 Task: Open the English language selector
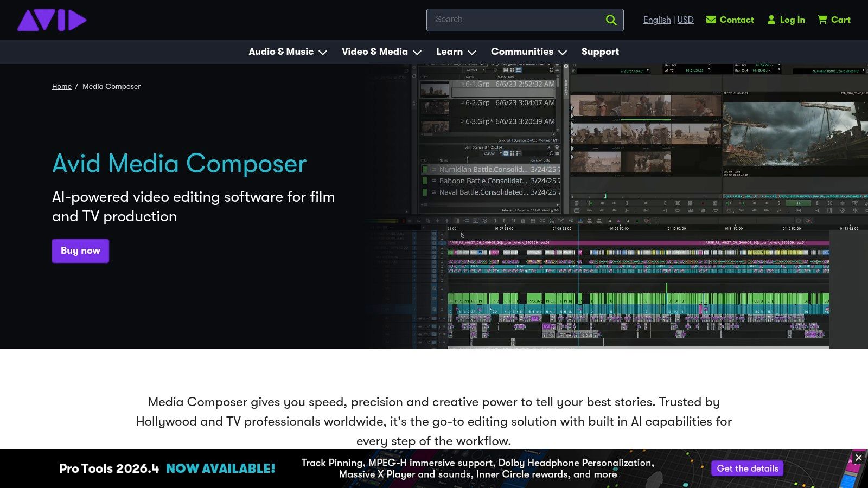657,20
